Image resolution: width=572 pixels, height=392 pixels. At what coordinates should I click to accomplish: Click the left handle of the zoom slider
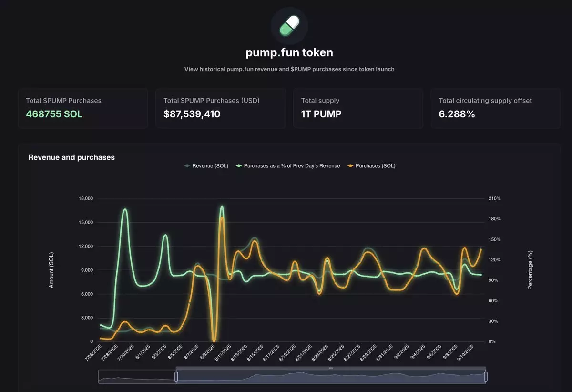[176, 377]
